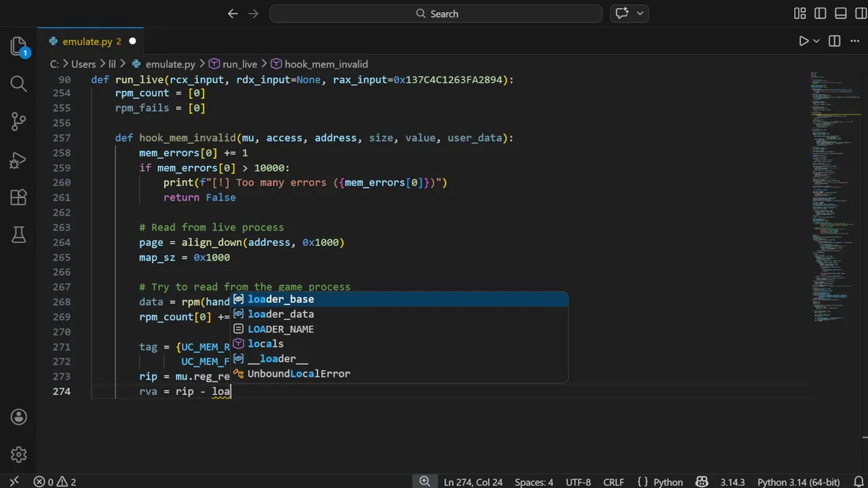Image resolution: width=868 pixels, height=488 pixels.
Task: Click the 'rpm_fails = [0]' code line
Action: coord(160,108)
